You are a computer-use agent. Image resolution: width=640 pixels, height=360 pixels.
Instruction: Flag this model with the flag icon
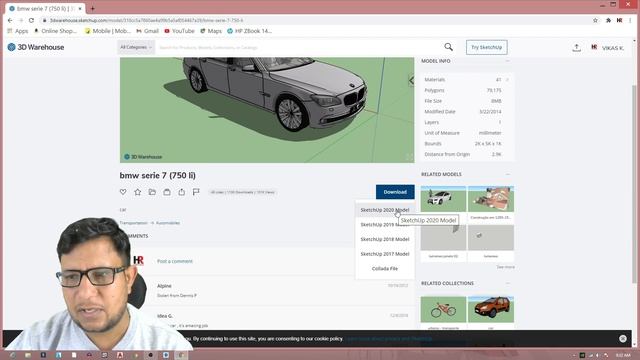[196, 192]
